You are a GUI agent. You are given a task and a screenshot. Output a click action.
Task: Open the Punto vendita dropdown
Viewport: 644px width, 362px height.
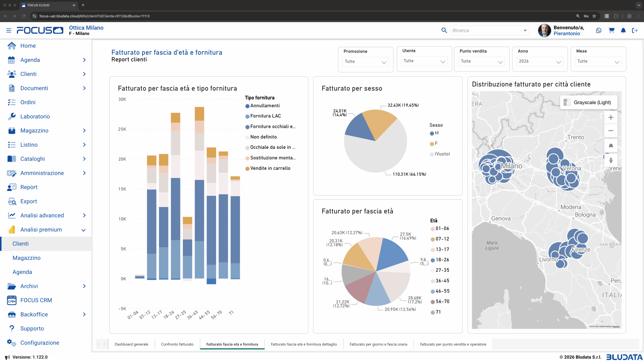click(481, 61)
